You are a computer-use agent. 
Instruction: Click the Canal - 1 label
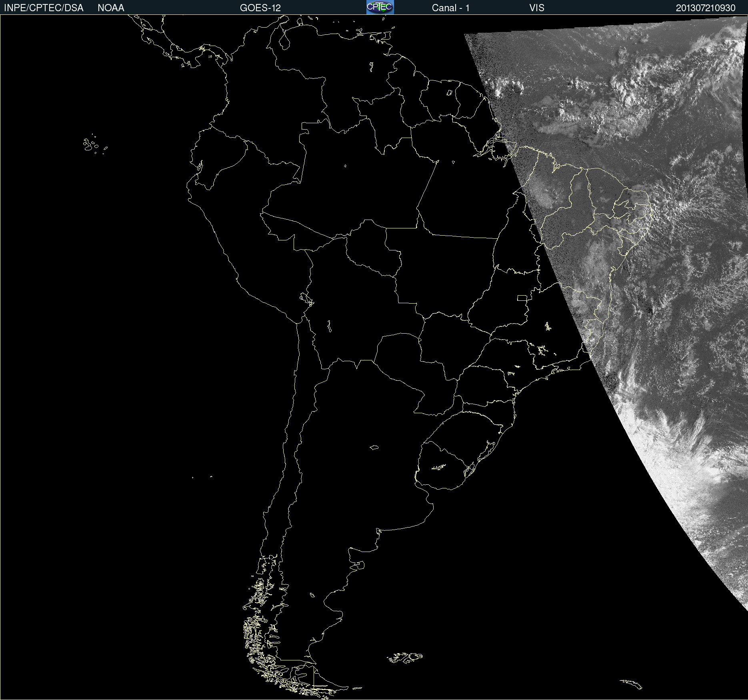click(450, 8)
